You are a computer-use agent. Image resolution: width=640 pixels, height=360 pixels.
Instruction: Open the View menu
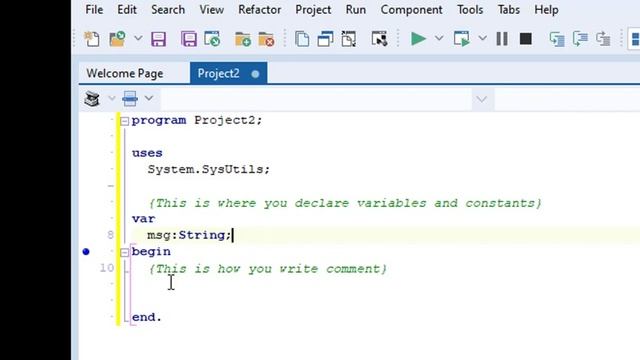[211, 10]
